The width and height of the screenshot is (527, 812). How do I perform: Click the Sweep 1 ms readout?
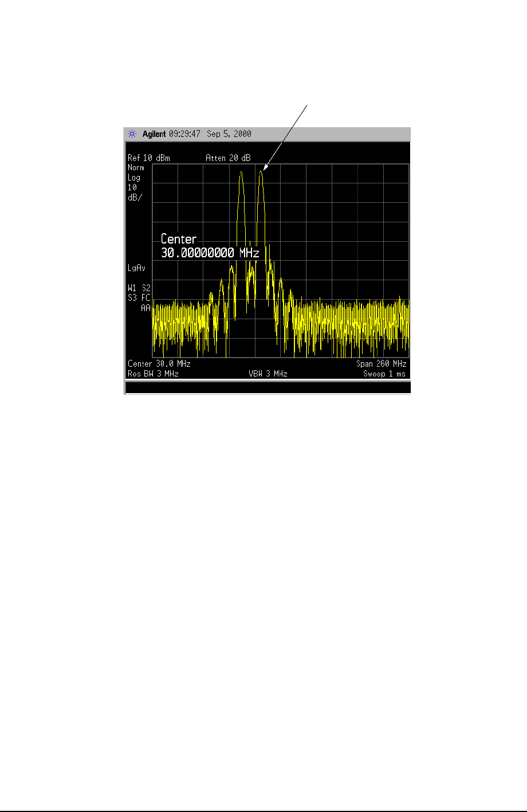(384, 374)
